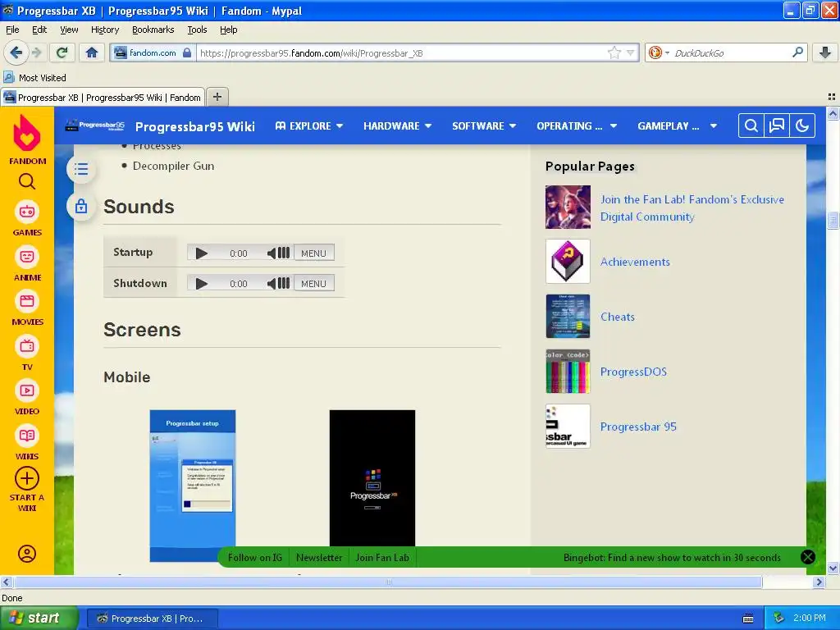Viewport: 840px width, 630px height.
Task: Open a new browser tab with plus
Action: pos(217,97)
